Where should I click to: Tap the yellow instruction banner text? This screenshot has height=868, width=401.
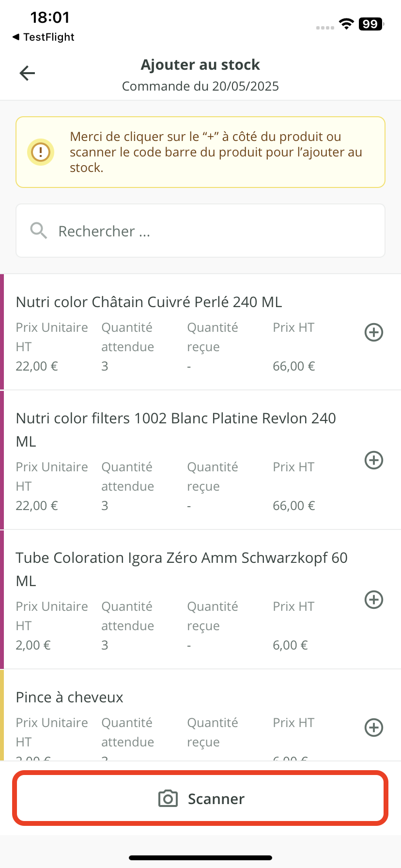click(x=216, y=152)
